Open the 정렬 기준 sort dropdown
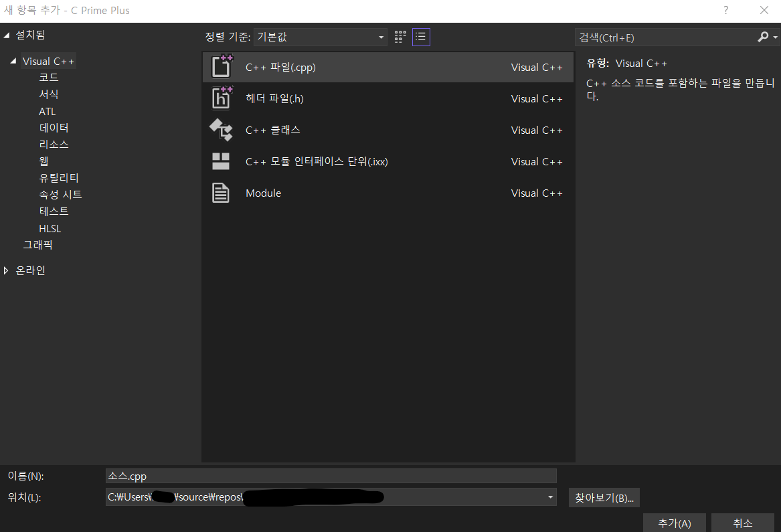781x532 pixels. (x=321, y=37)
